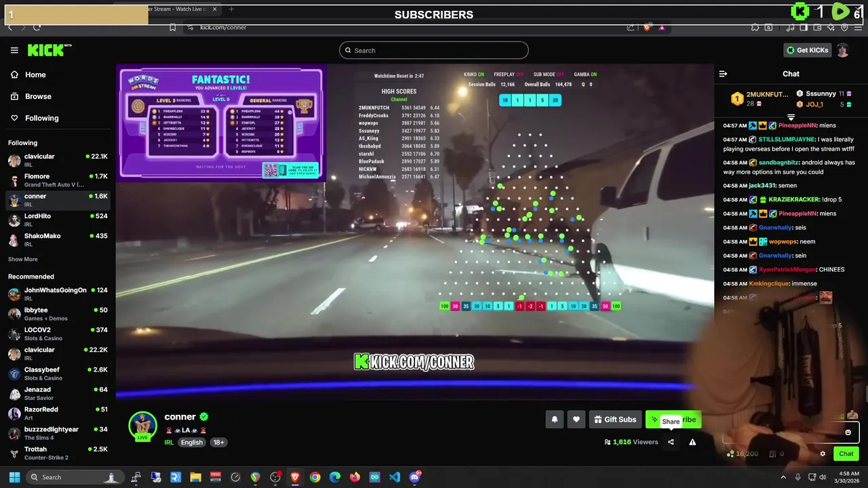The width and height of the screenshot is (868, 488).
Task: Open recommended channel buzzzedlightyear
Action: tap(58, 433)
